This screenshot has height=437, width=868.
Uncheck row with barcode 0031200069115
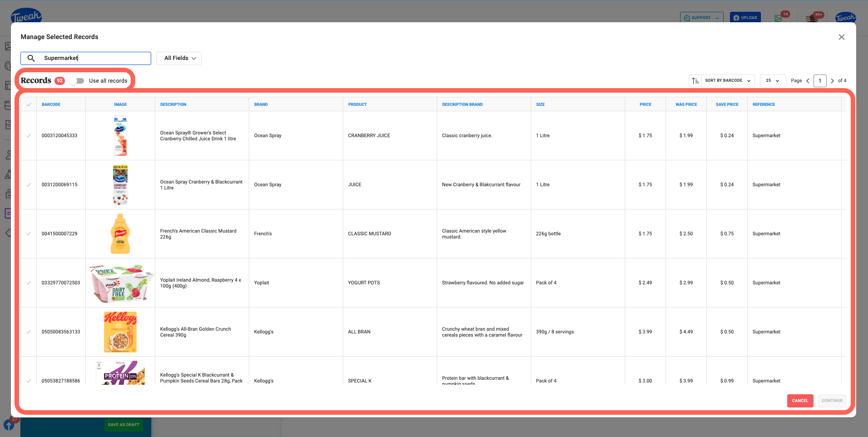(29, 185)
